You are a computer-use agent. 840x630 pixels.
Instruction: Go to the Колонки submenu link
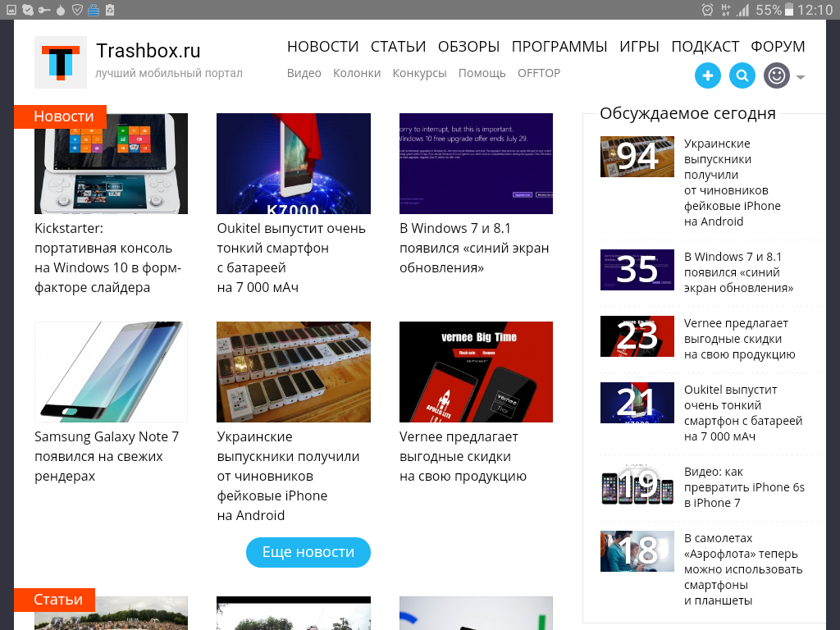coord(357,73)
